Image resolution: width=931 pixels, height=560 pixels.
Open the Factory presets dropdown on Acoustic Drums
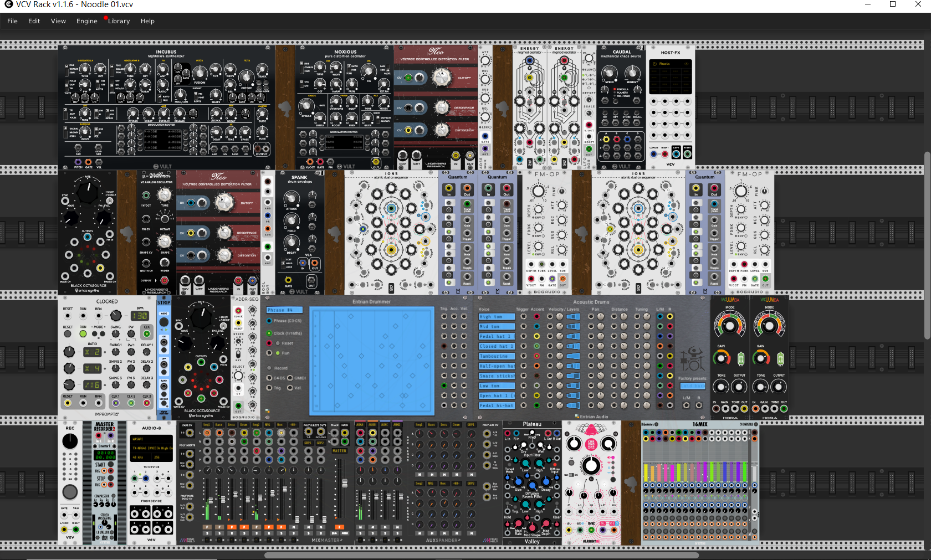coord(693,386)
